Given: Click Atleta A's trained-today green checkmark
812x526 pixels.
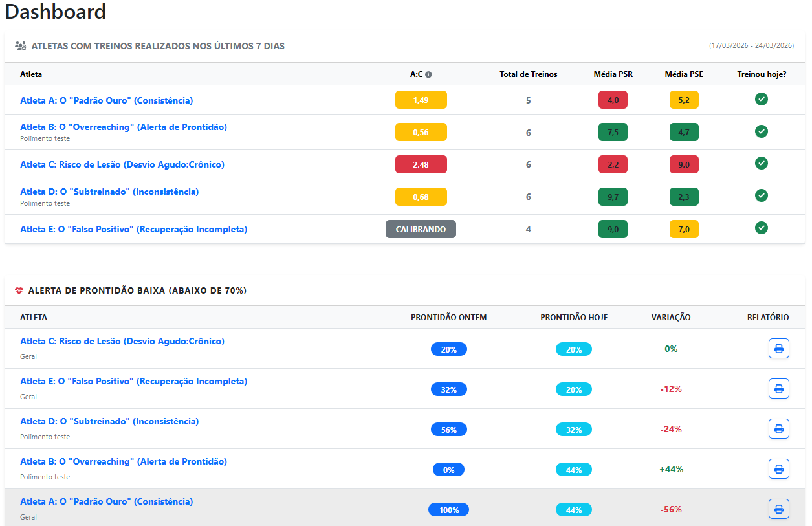Looking at the screenshot, I should coord(762,99).
